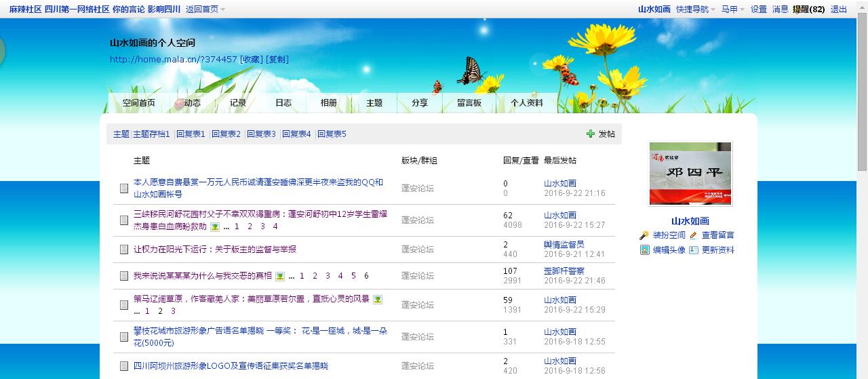Viewport: 868px width, 379px height.
Task: Click the document icon beside 让权力为在阳光下运行 thread
Action: pyautogui.click(x=124, y=250)
